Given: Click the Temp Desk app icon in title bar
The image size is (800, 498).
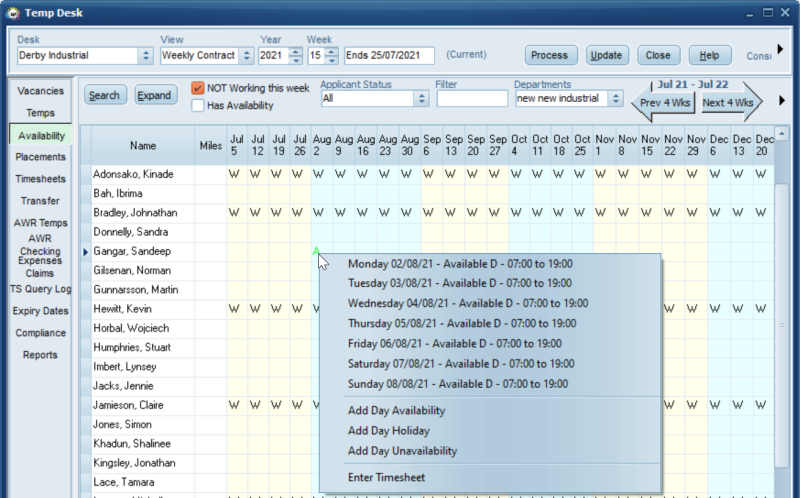Looking at the screenshot, I should [x=13, y=13].
